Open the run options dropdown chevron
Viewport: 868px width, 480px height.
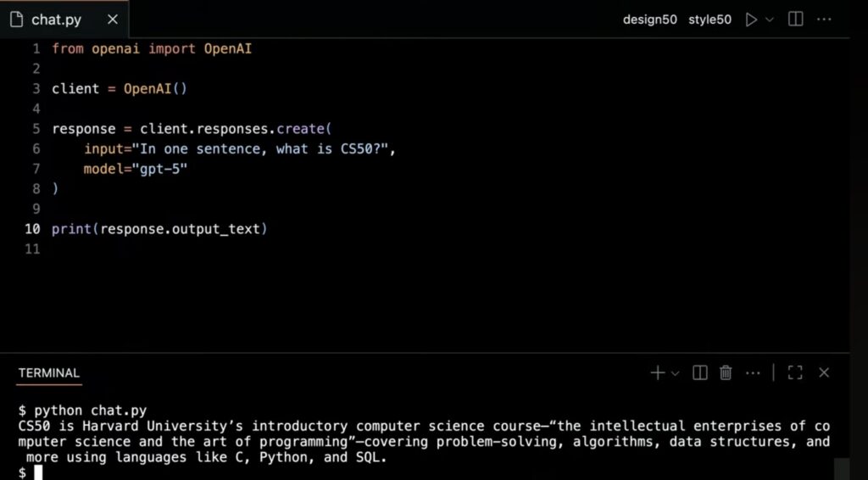click(x=770, y=20)
